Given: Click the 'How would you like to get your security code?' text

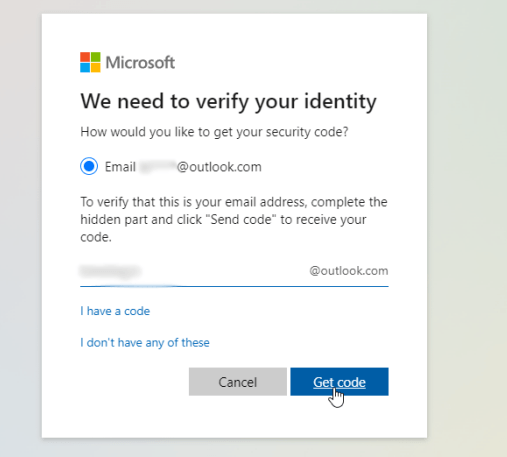Looking at the screenshot, I should (x=214, y=132).
